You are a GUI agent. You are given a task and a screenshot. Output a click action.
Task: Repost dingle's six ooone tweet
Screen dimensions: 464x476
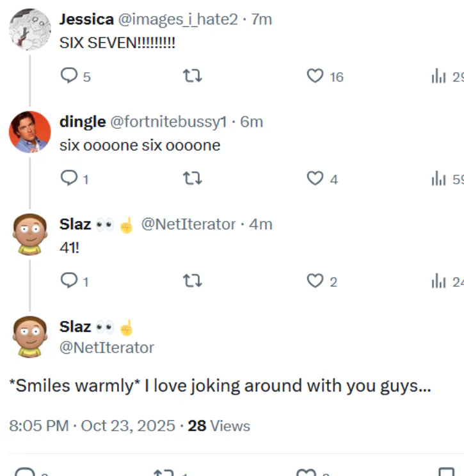(193, 179)
